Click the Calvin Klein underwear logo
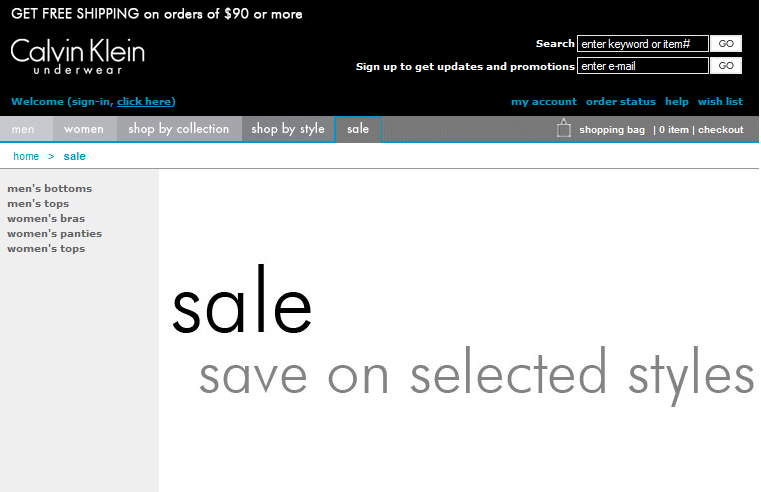 78,56
